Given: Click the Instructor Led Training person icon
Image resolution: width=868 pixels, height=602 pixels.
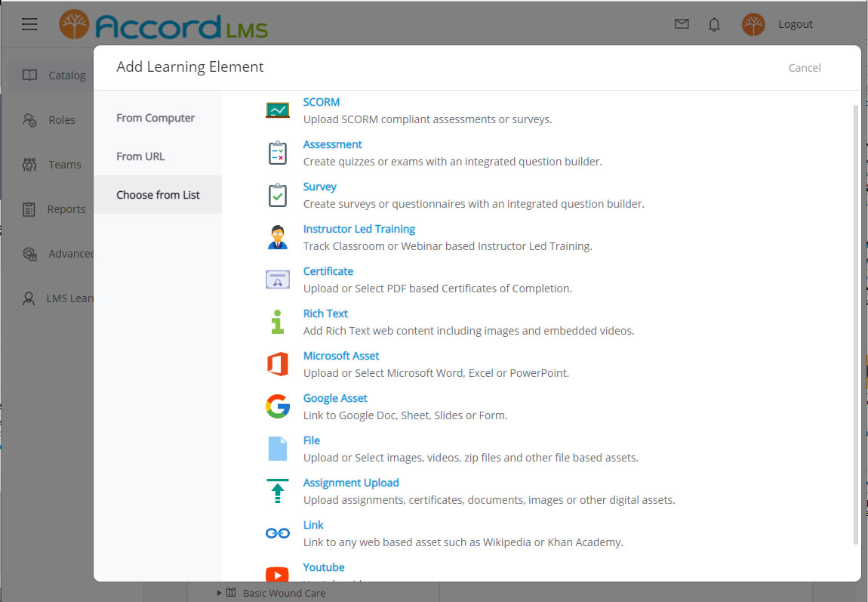Looking at the screenshot, I should pos(277,236).
